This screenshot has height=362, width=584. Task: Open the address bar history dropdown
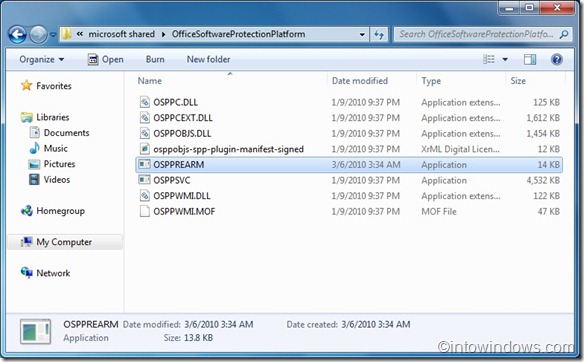point(362,35)
